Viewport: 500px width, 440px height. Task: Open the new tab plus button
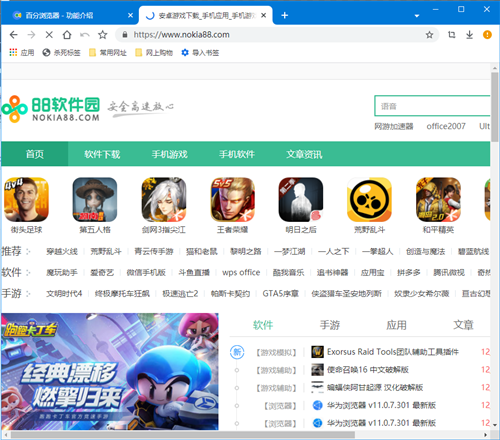[284, 15]
